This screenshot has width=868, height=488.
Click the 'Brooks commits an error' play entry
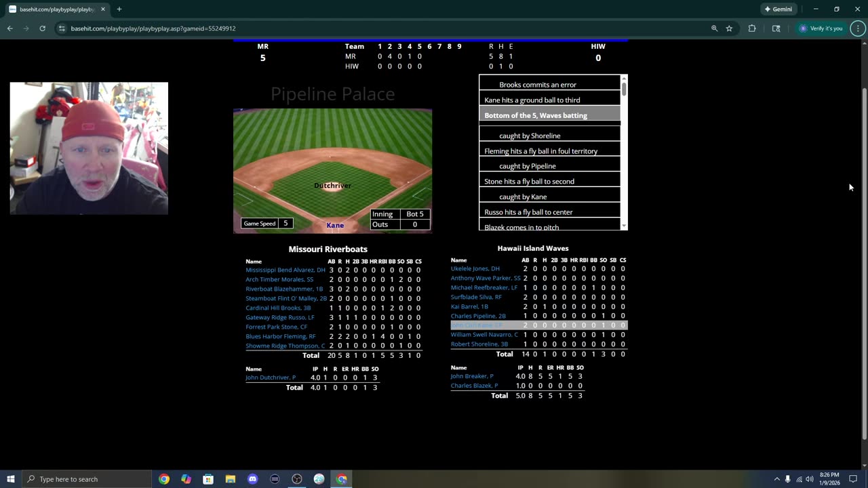click(538, 85)
